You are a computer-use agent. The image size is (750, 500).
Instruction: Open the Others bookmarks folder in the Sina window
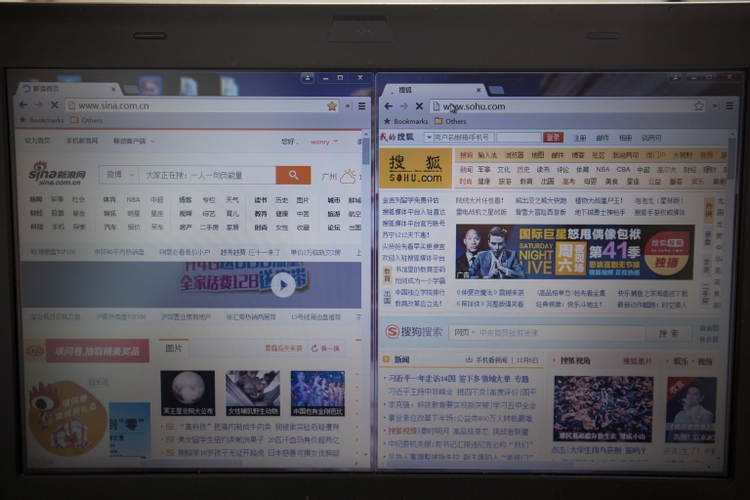pyautogui.click(x=87, y=120)
